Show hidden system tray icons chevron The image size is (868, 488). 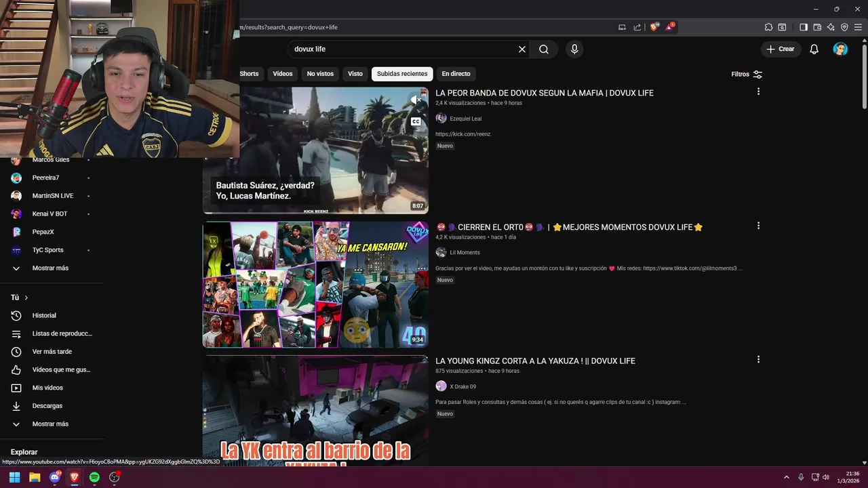(786, 477)
